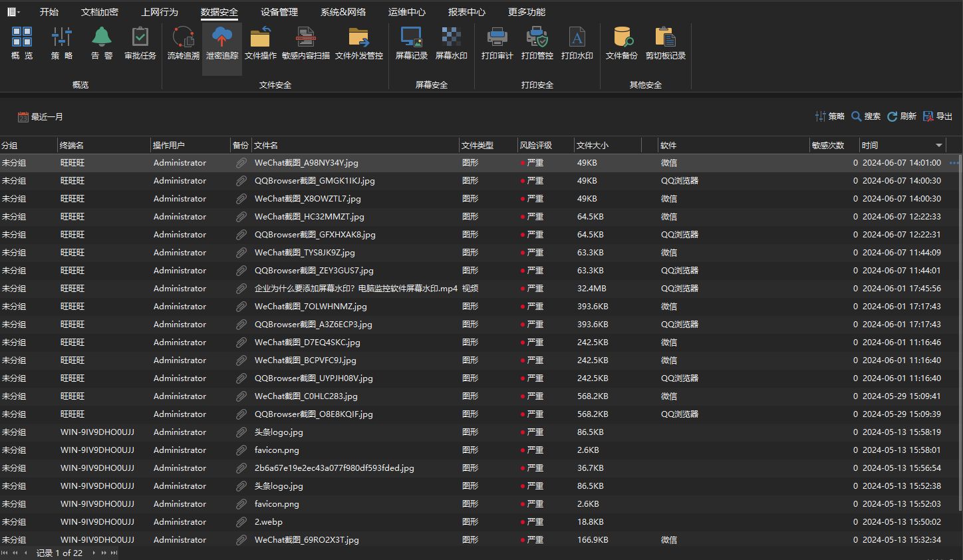The image size is (963, 560).
Task: Open 剪切板记录 clipboard records icon
Action: tap(665, 43)
